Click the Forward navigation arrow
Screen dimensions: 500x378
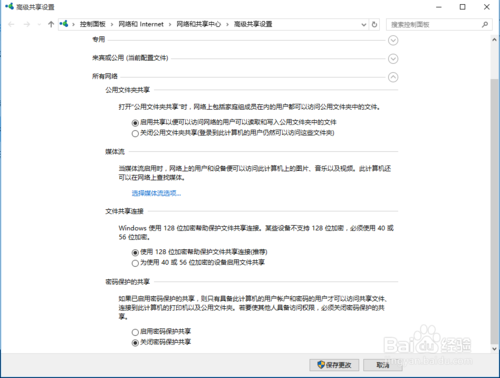pos(27,24)
